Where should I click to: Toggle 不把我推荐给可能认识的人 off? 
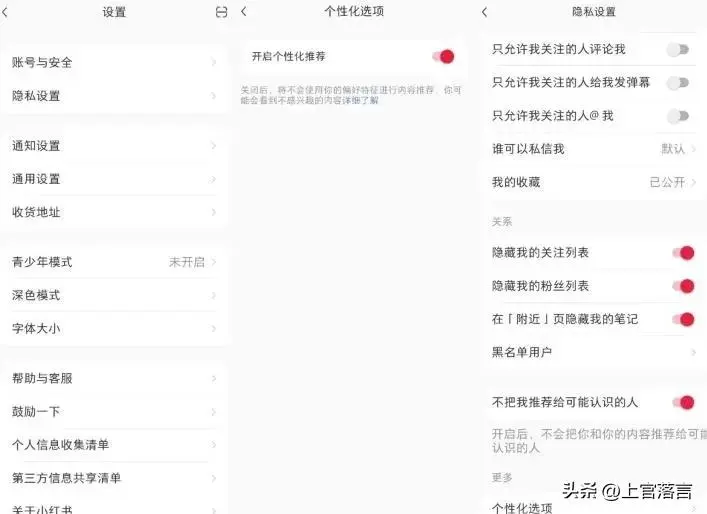click(x=683, y=402)
